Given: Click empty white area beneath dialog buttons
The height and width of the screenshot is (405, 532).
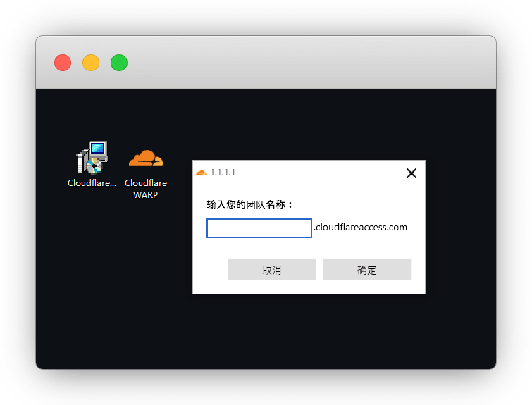Looking at the screenshot, I should 309,287.
